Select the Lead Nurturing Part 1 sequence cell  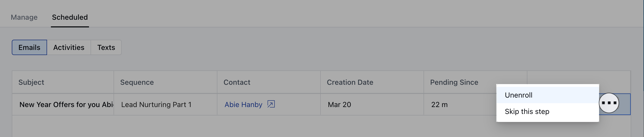(165, 104)
